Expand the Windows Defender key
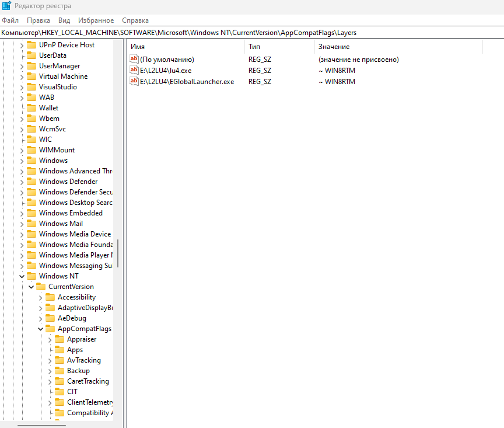Image resolution: width=504 pixels, height=428 pixels. pos(22,182)
